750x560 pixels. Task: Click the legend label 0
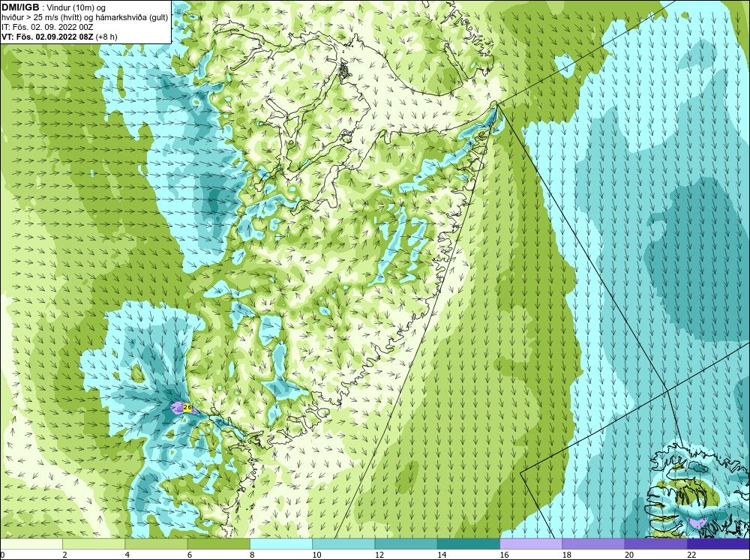click(2, 555)
